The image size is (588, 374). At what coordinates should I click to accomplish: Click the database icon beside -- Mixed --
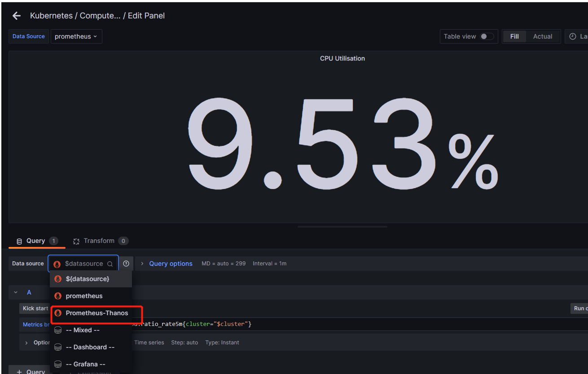point(58,330)
